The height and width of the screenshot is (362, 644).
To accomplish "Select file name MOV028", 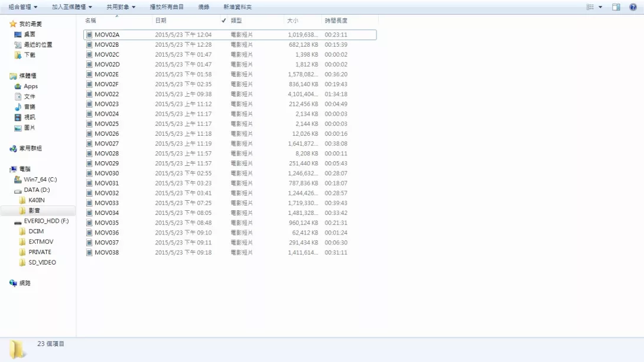I will pyautogui.click(x=107, y=154).
